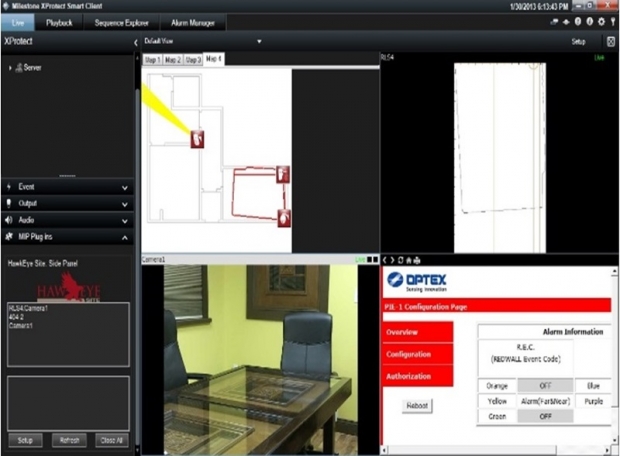The image size is (620, 456).
Task: Open the Configuration link on OPTEX page
Action: (x=417, y=354)
